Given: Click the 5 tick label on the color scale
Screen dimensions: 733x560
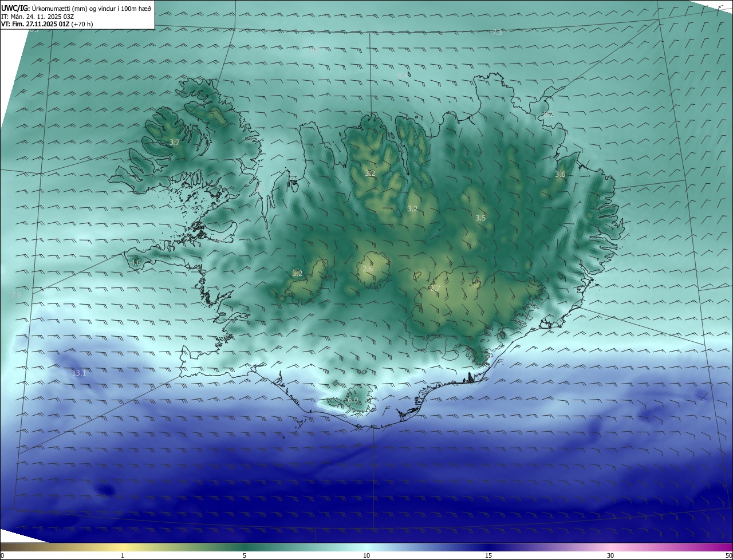Looking at the screenshot, I should (x=245, y=555).
